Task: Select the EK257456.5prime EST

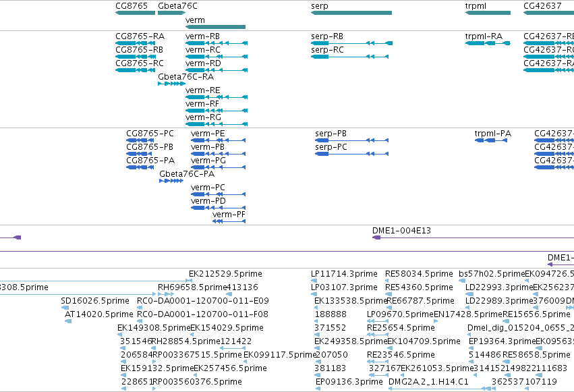Action: coord(196,376)
